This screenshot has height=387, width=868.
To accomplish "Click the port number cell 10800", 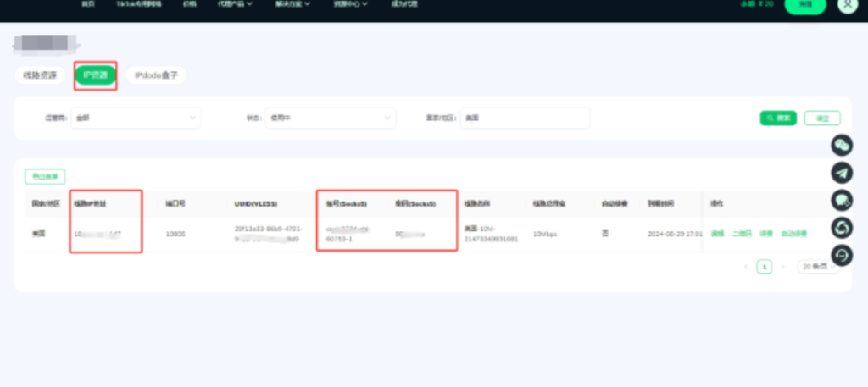I will pos(175,234).
